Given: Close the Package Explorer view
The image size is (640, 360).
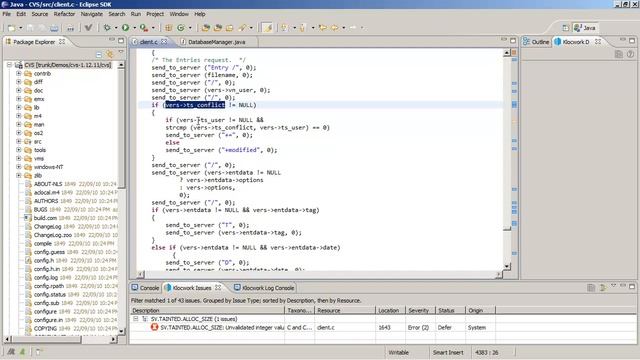Looking at the screenshot, I should pyautogui.click(x=62, y=42).
